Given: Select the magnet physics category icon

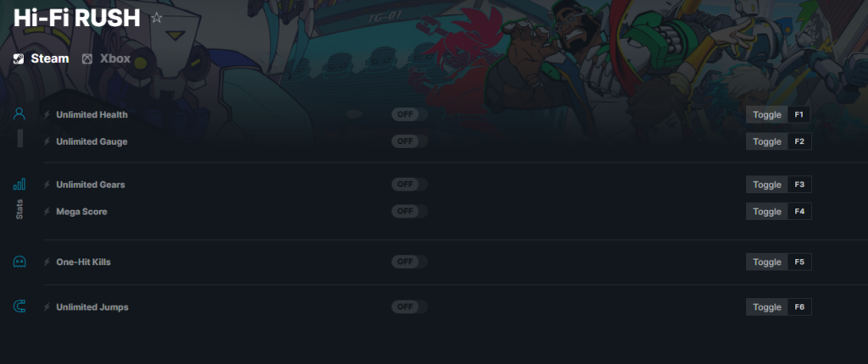Looking at the screenshot, I should pyautogui.click(x=19, y=306).
